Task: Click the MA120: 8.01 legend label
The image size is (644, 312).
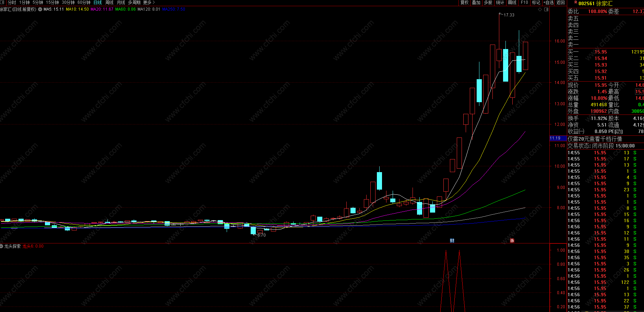Action: pyautogui.click(x=149, y=9)
